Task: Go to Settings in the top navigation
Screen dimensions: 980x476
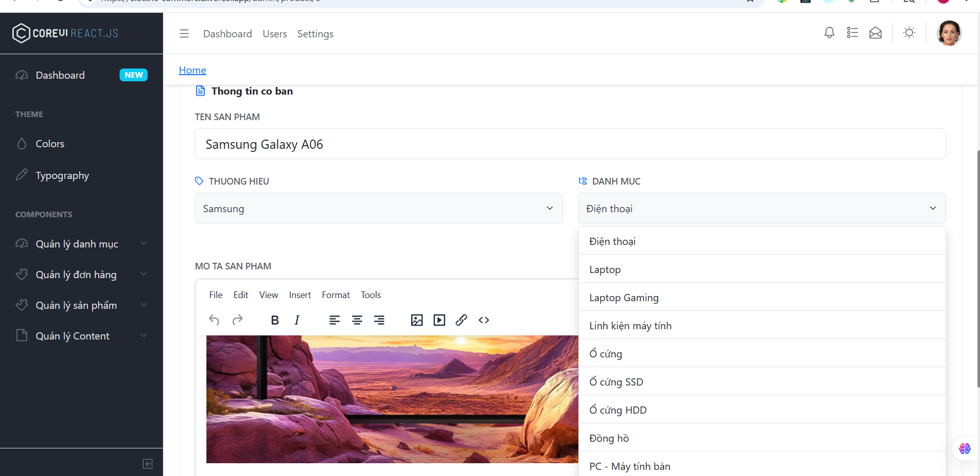Action: pyautogui.click(x=315, y=34)
